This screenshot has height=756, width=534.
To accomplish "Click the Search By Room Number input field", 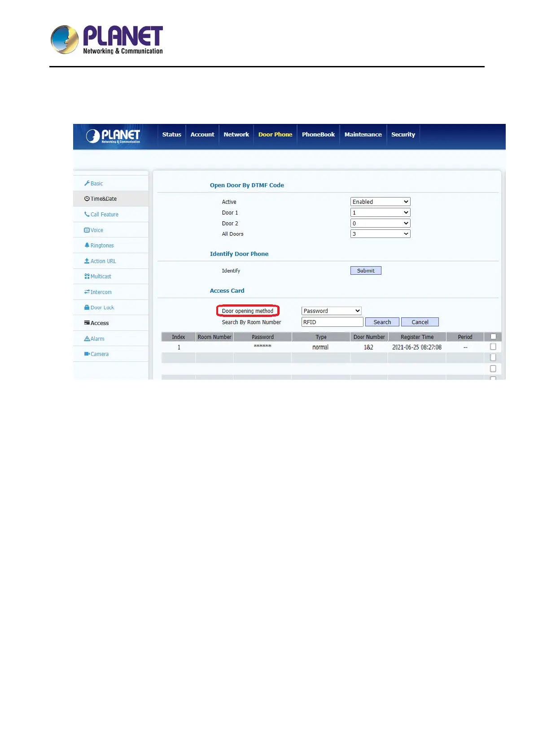I will (x=332, y=322).
